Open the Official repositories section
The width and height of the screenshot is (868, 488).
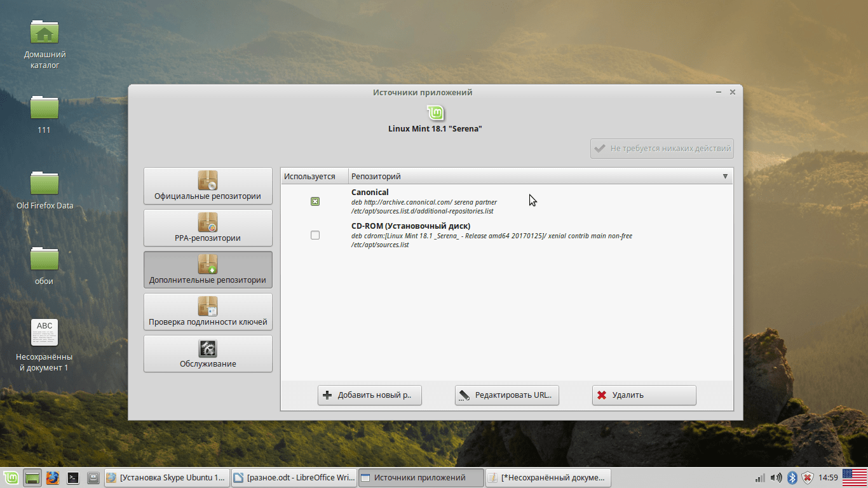click(x=208, y=186)
